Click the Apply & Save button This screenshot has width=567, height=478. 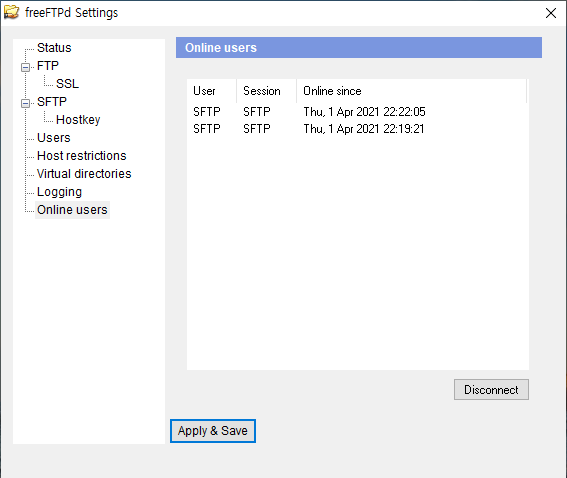coord(213,431)
